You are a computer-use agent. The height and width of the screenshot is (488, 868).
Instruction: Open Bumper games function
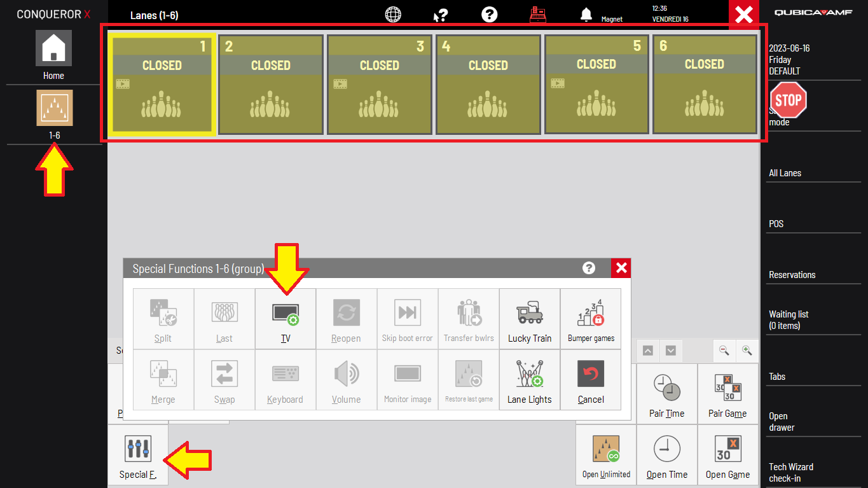(591, 319)
